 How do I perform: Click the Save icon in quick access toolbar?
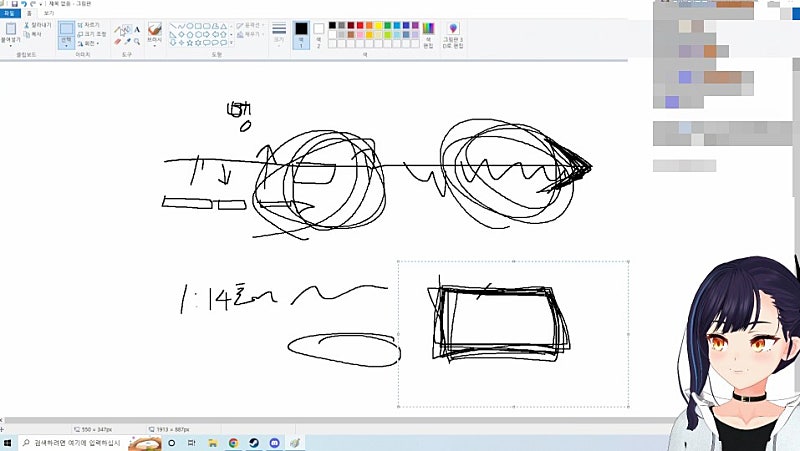click(x=15, y=4)
